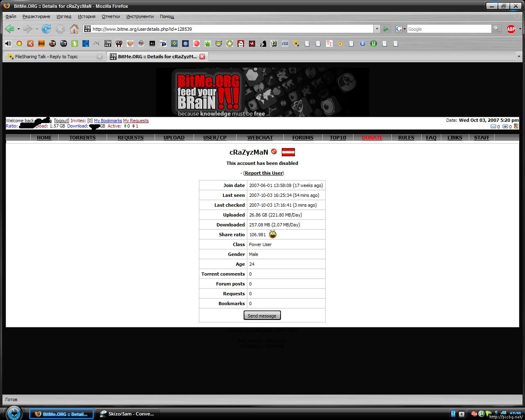The width and height of the screenshot is (525, 420).
Task: Click the Report this User link
Action: [x=264, y=173]
